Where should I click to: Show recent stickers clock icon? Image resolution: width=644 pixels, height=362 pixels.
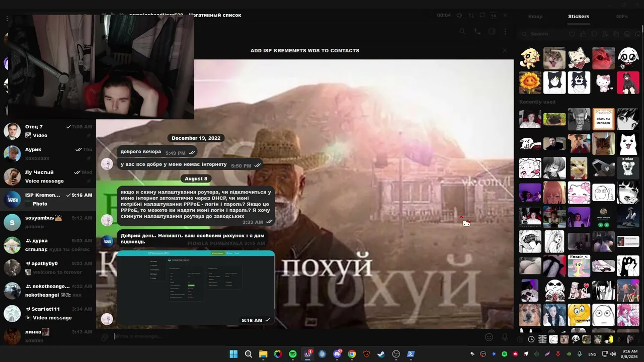pos(531,339)
